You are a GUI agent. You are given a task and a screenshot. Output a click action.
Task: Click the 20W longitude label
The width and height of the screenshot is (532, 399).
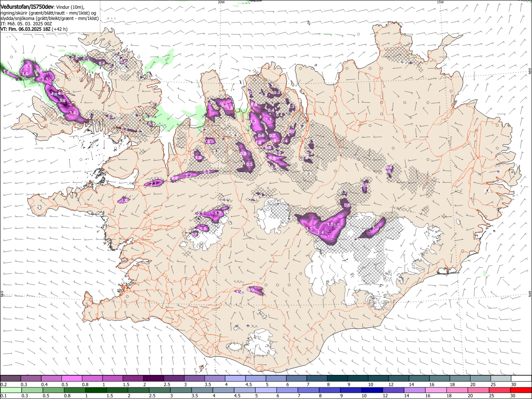pos(221,2)
